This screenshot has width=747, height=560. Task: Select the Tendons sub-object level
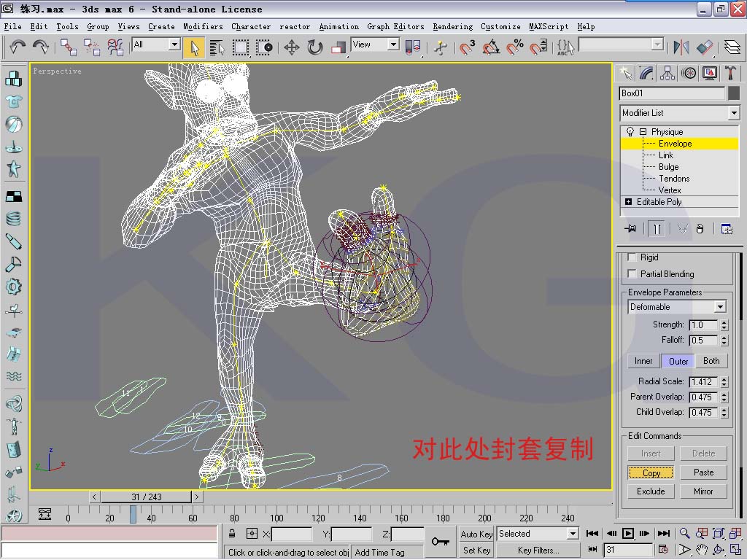coord(674,179)
